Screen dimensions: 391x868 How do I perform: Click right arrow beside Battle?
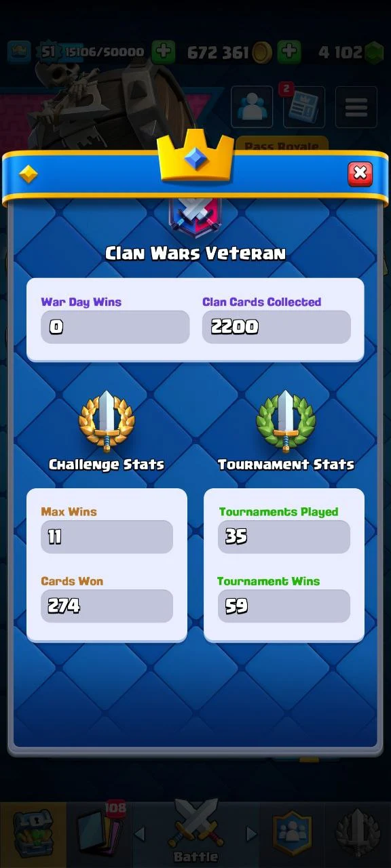(251, 834)
